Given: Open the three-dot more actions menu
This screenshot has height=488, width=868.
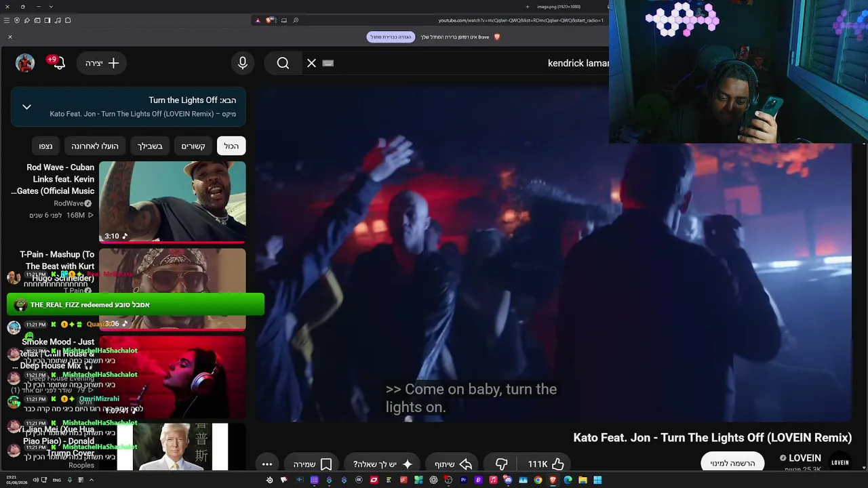Looking at the screenshot, I should [267, 464].
